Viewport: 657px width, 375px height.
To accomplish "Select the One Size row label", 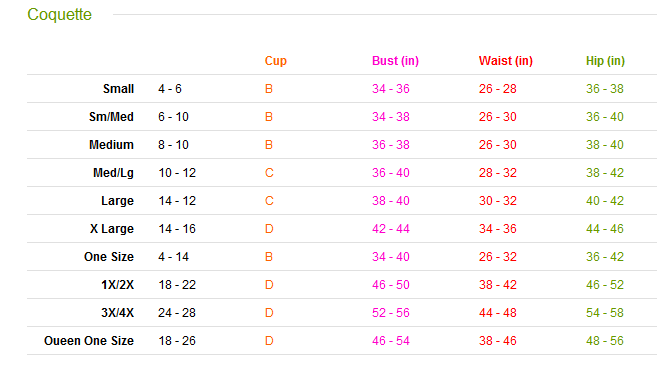I will click(x=109, y=257).
